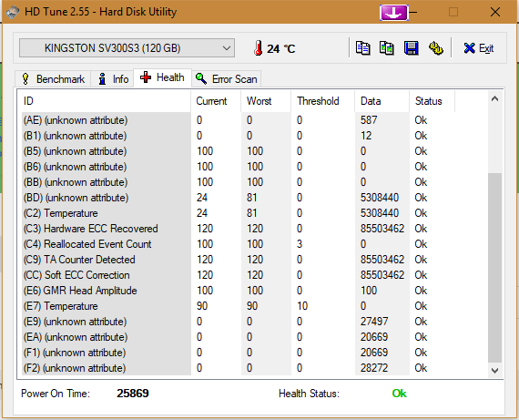The height and width of the screenshot is (420, 519).
Task: Click the purple download arrow icon in title bar
Action: (x=394, y=13)
